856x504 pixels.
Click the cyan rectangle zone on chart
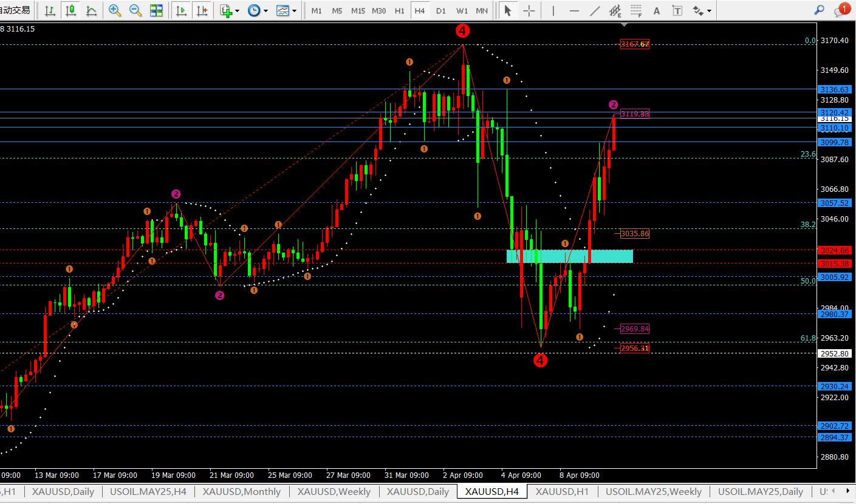(x=569, y=256)
